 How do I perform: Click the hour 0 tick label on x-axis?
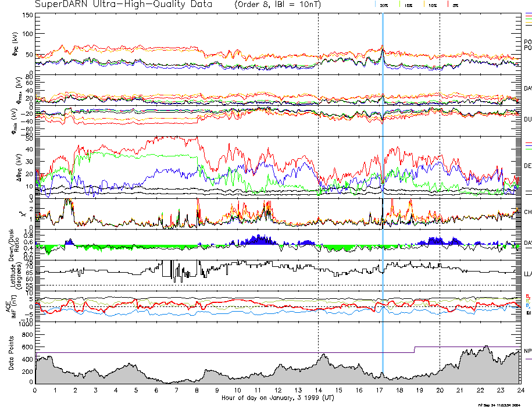[x=35, y=391]
